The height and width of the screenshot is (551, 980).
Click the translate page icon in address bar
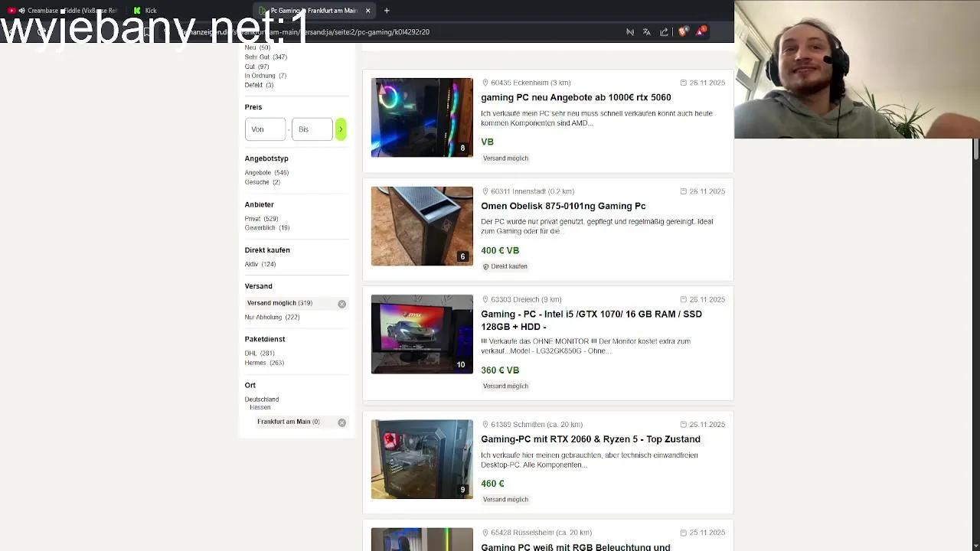coord(646,32)
